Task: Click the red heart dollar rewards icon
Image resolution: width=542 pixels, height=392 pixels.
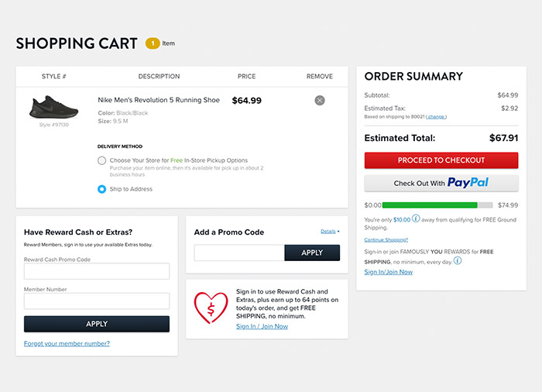Action: (x=211, y=308)
